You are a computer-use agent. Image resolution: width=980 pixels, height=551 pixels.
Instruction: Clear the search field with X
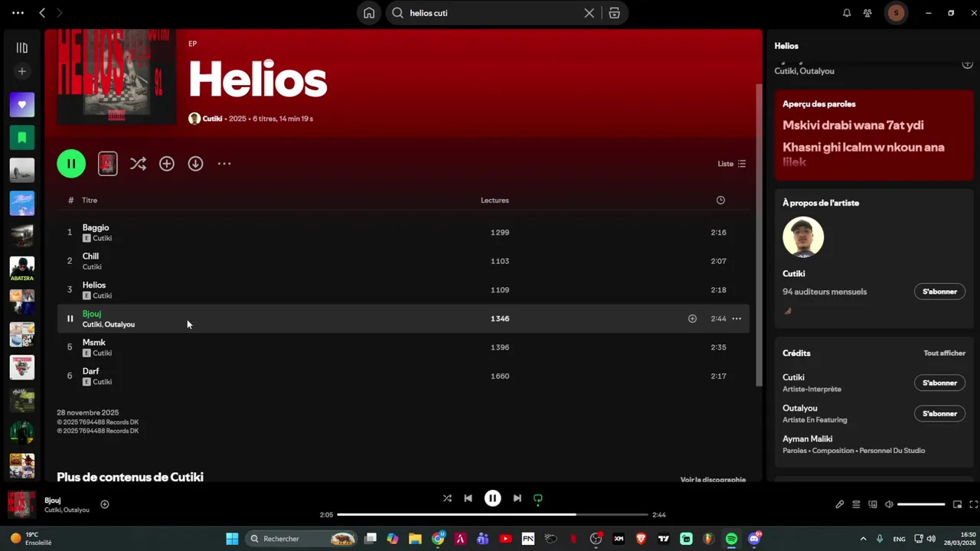590,13
